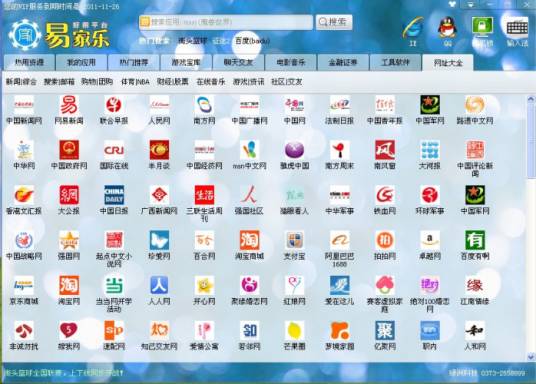
Task: Switch to the 聊天交友 tab
Action: pos(238,63)
